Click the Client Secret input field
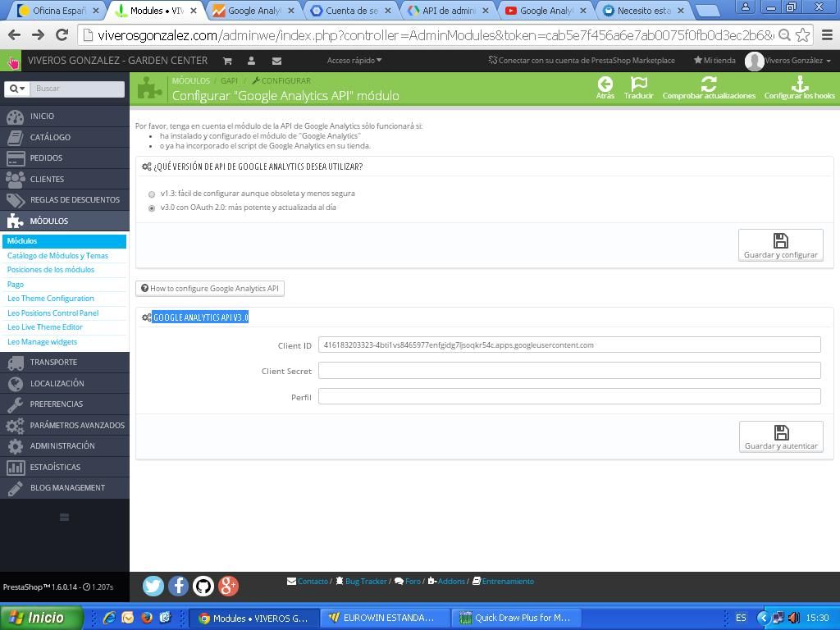Viewport: 840px width, 630px height. pyautogui.click(x=569, y=371)
